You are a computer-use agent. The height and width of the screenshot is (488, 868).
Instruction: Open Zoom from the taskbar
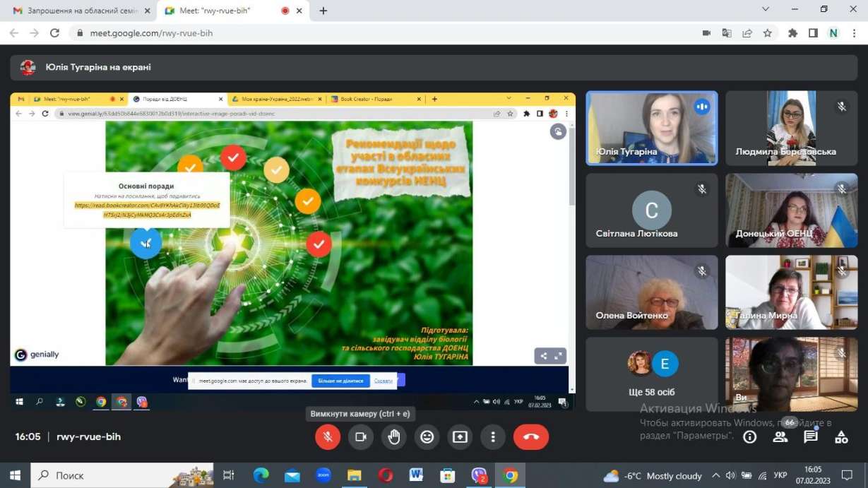(x=323, y=475)
